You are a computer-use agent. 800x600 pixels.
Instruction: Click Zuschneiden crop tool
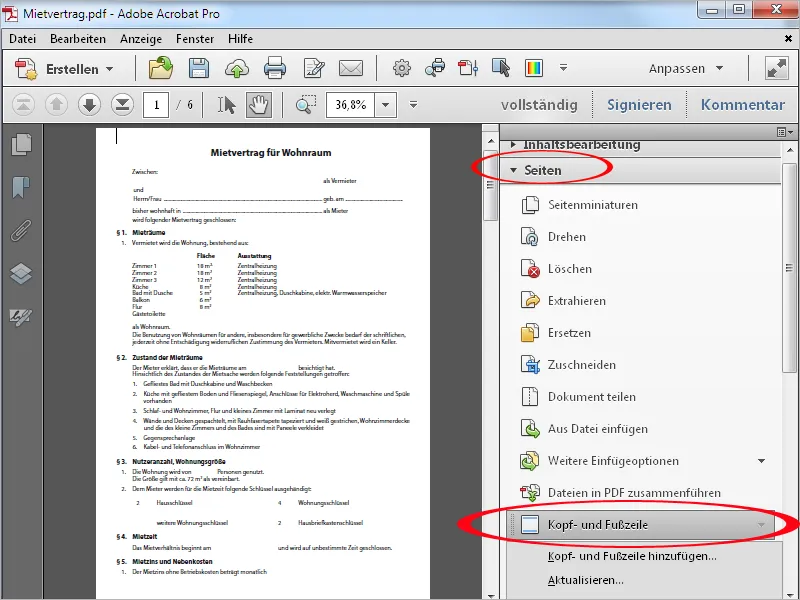point(568,365)
